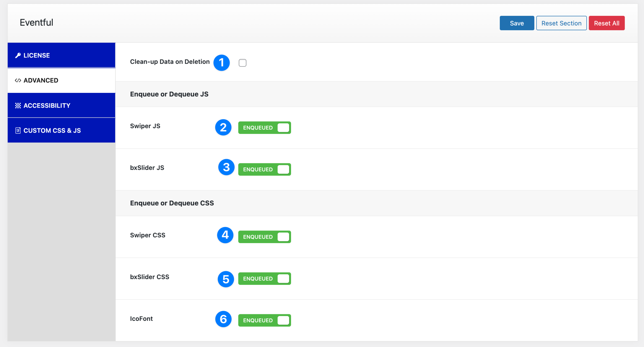The image size is (644, 347).
Task: Toggle the Swiper JS enqueued switch
Action: 265,128
